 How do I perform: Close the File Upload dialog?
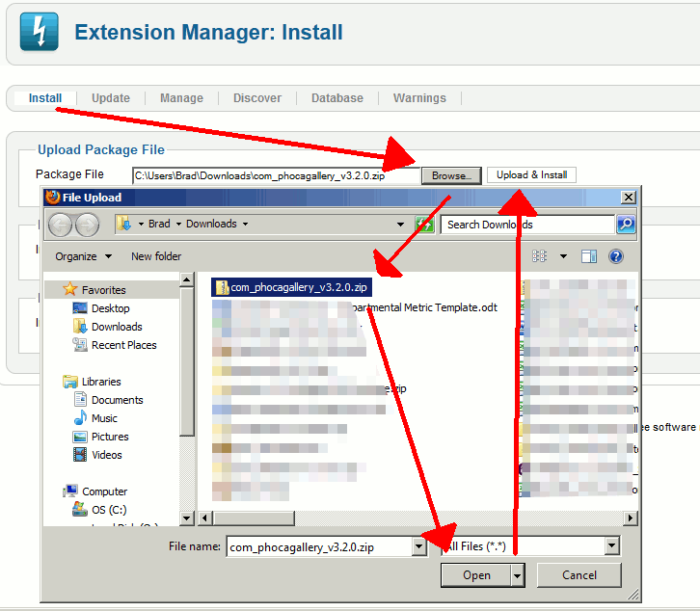pos(628,197)
